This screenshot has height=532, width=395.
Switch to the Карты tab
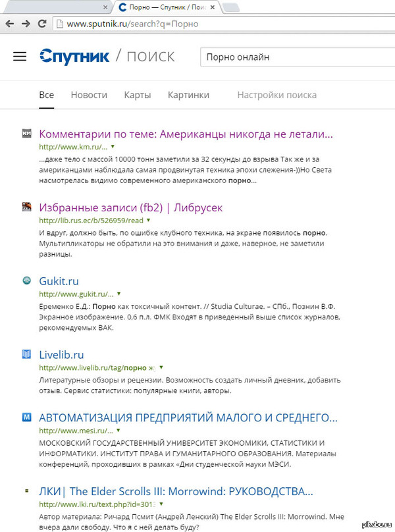tap(138, 95)
